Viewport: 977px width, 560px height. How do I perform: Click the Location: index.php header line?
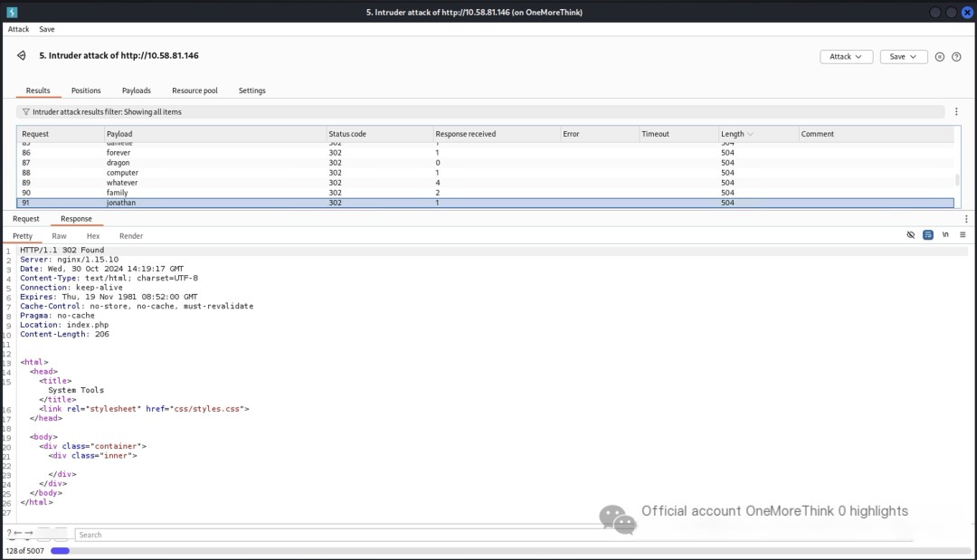(x=64, y=325)
